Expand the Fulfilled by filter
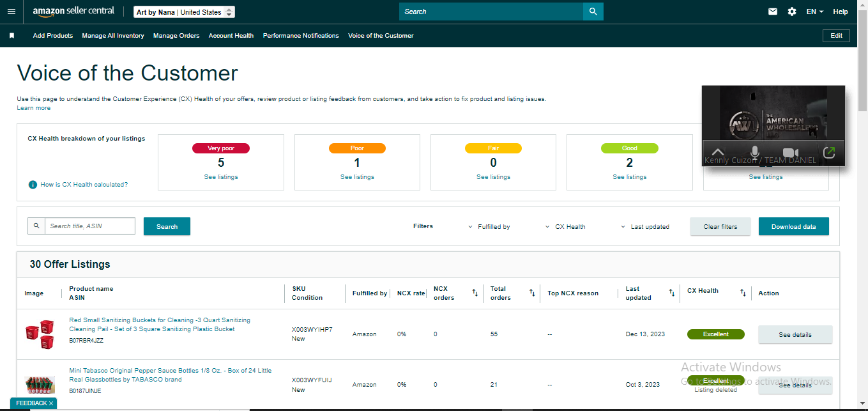This screenshot has width=868, height=411. [489, 226]
